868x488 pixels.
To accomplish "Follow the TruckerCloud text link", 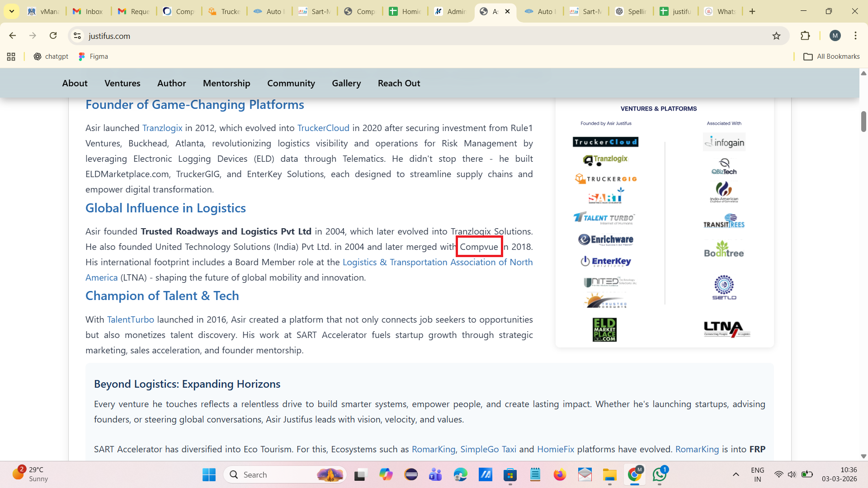I will [323, 128].
